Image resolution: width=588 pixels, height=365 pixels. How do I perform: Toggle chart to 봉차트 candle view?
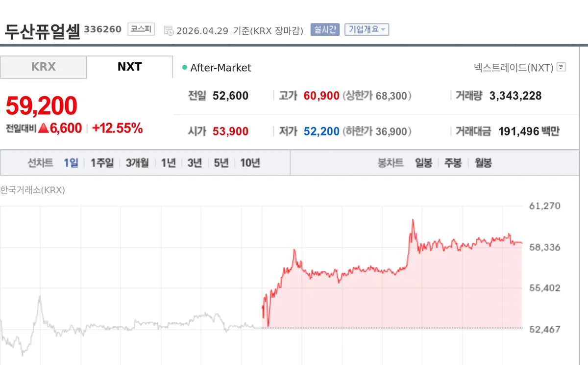pyautogui.click(x=391, y=162)
